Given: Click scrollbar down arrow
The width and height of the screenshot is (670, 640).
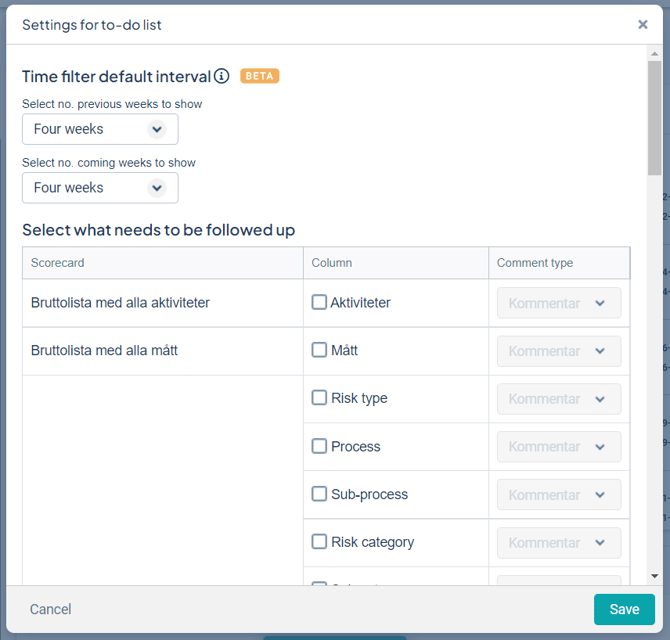Looking at the screenshot, I should 654,576.
